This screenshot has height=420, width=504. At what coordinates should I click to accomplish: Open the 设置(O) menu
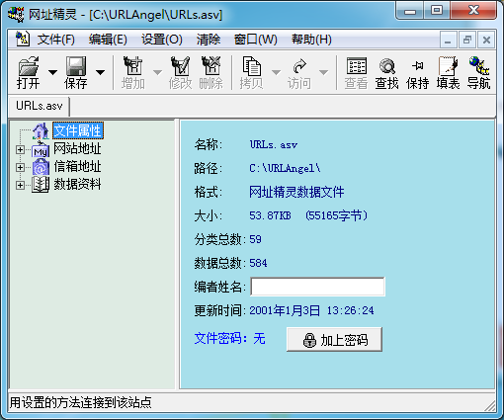point(162,40)
